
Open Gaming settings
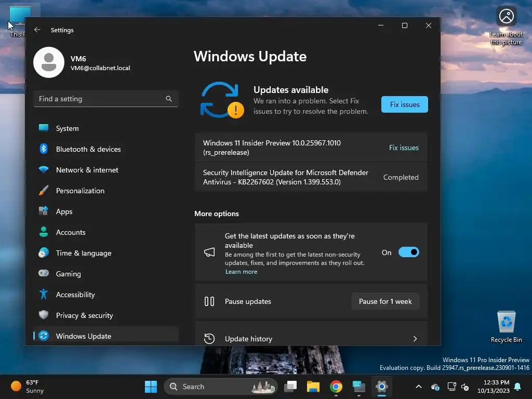[106, 273]
